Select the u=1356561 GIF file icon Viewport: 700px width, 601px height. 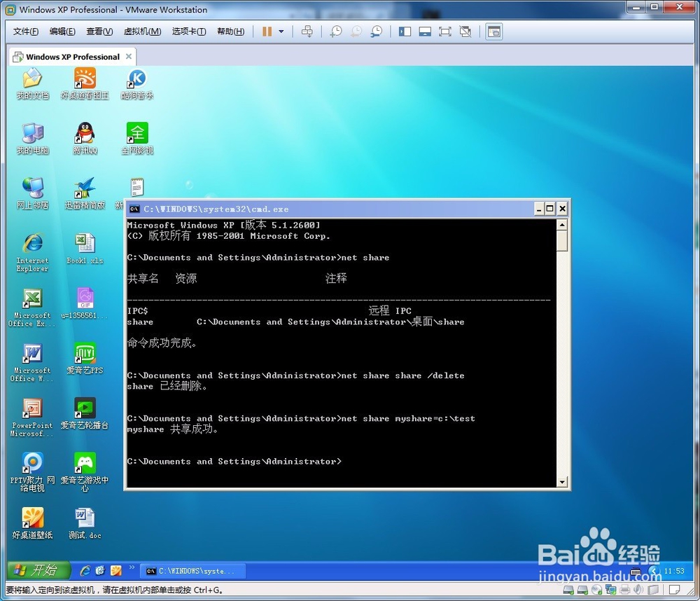(x=85, y=304)
